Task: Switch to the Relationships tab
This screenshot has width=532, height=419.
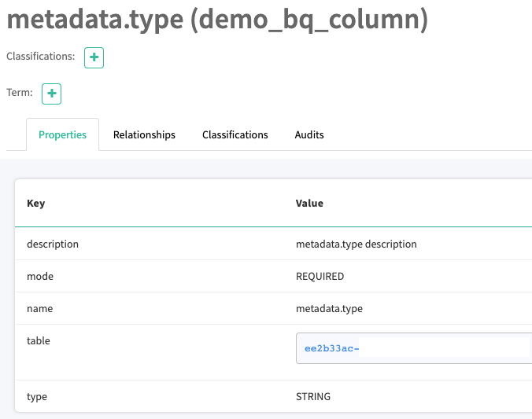Action: tap(144, 134)
